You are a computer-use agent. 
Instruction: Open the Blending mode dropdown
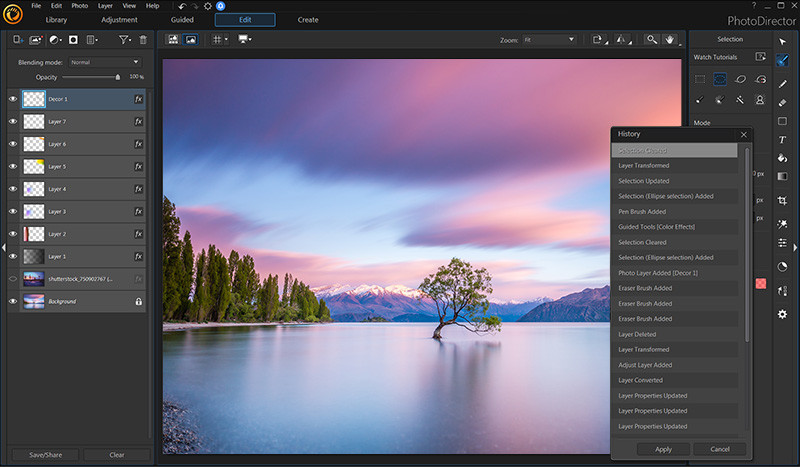[105, 62]
